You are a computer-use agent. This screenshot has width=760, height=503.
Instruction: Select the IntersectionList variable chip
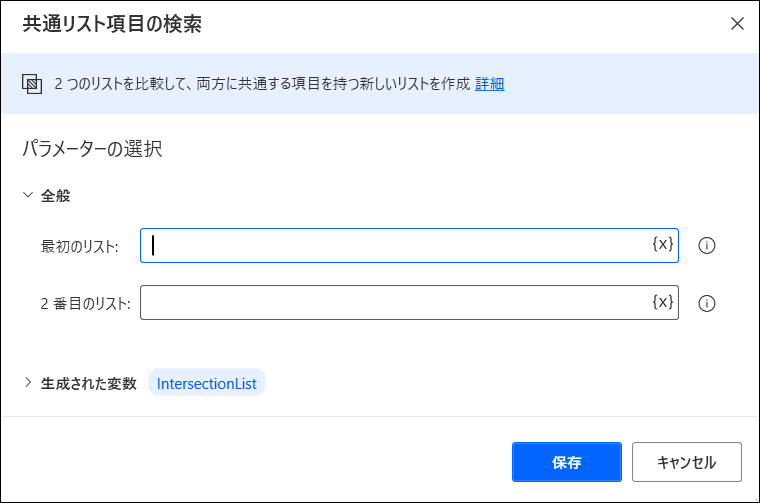pyautogui.click(x=207, y=383)
